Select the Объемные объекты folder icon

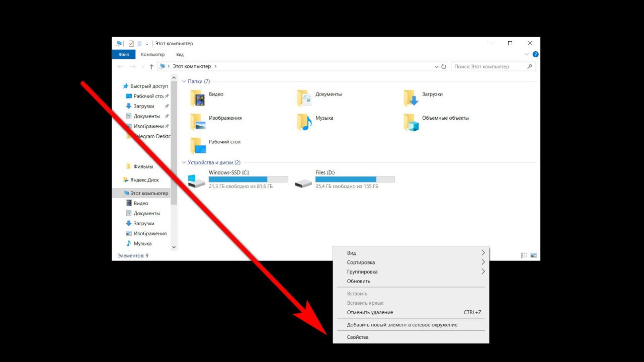coord(411,122)
